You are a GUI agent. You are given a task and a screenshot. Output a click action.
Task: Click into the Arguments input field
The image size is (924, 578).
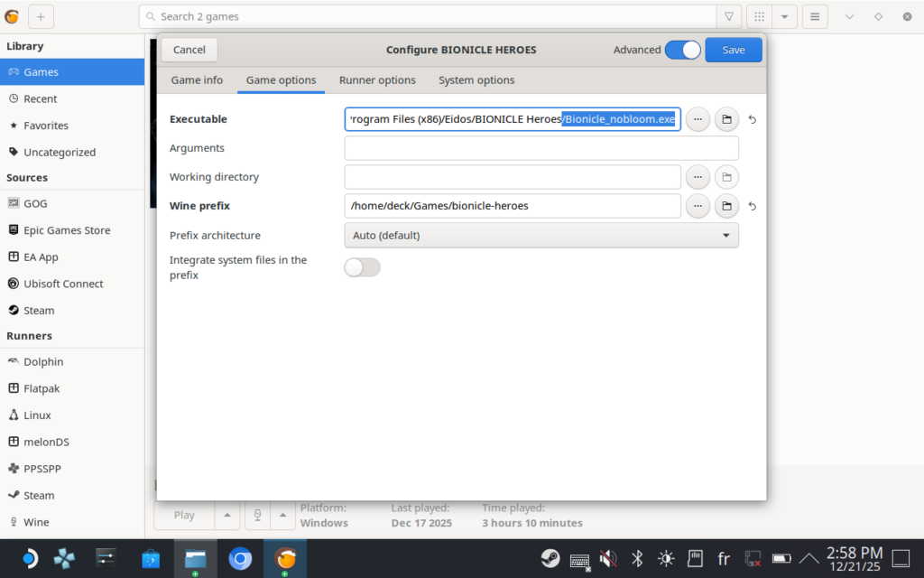(x=541, y=148)
